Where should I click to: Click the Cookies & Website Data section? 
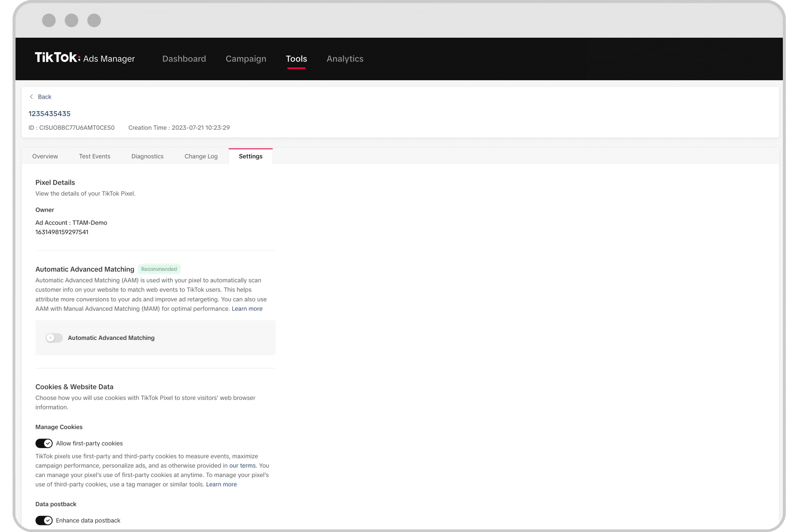(x=74, y=386)
